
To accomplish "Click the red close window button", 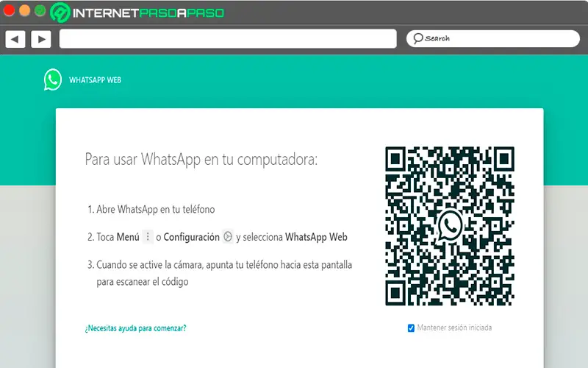I will (9, 10).
